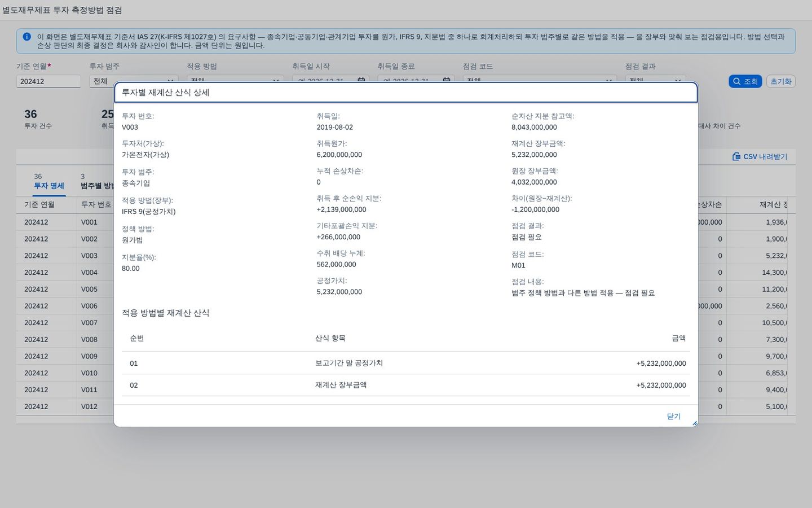812x508 pixels.
Task: Click the 투자처 value 가온전자(가상)
Action: [145, 155]
